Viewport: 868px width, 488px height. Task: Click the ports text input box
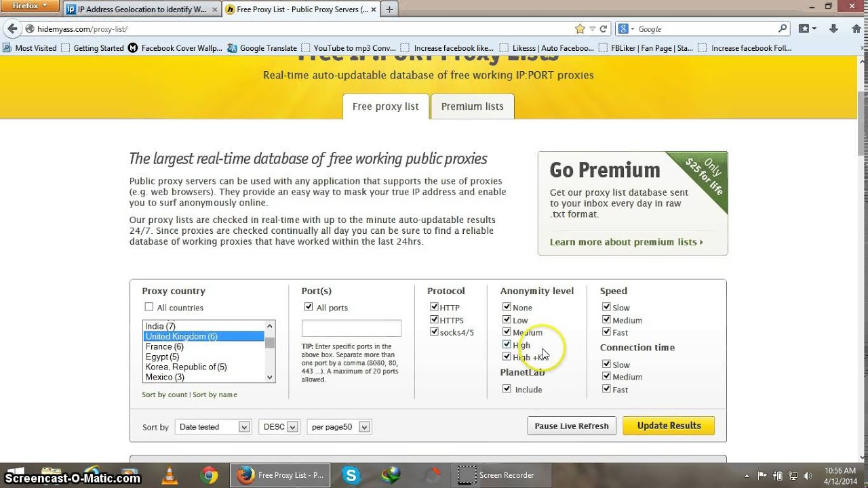[x=351, y=328]
